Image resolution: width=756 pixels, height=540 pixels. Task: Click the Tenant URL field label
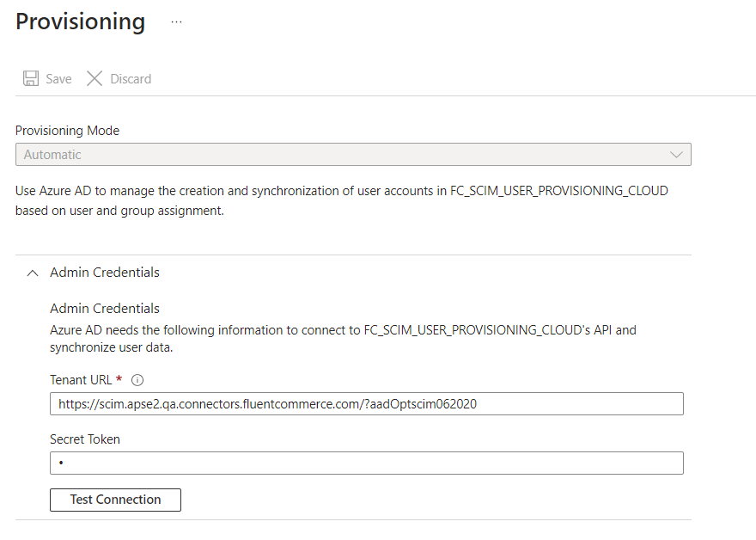pyautogui.click(x=81, y=380)
